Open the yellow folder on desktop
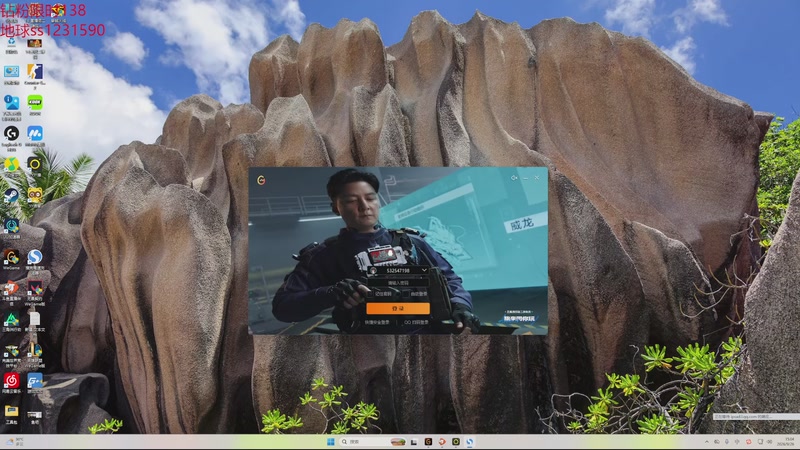The height and width of the screenshot is (450, 800). (11, 412)
